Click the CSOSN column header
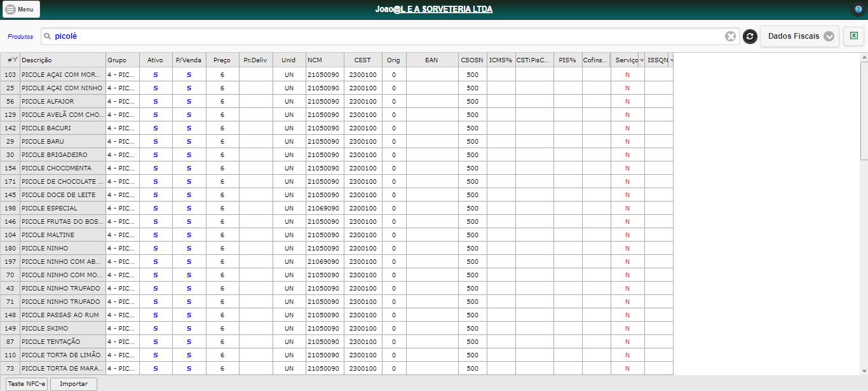 (472, 60)
